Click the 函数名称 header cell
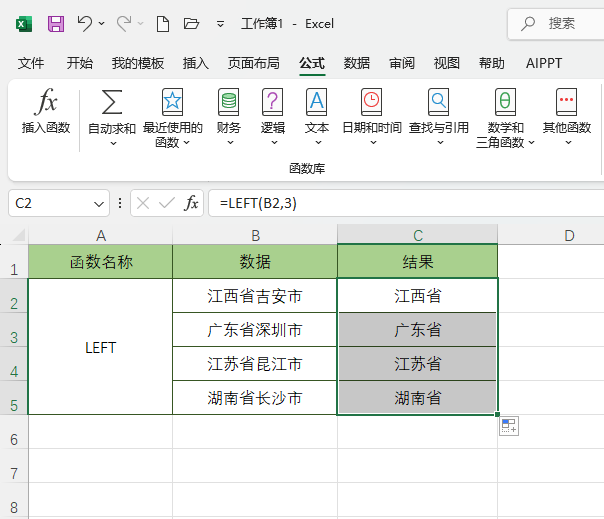The height and width of the screenshot is (519, 604). tap(101, 262)
